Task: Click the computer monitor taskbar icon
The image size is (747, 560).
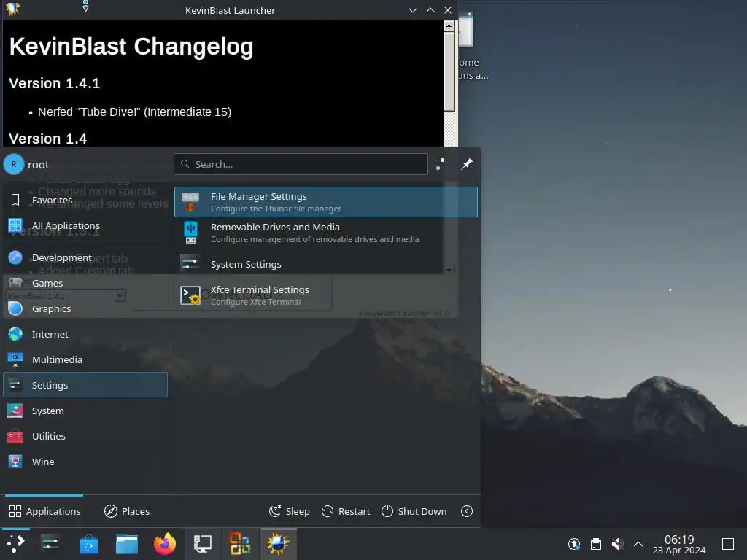Action: coord(203,544)
